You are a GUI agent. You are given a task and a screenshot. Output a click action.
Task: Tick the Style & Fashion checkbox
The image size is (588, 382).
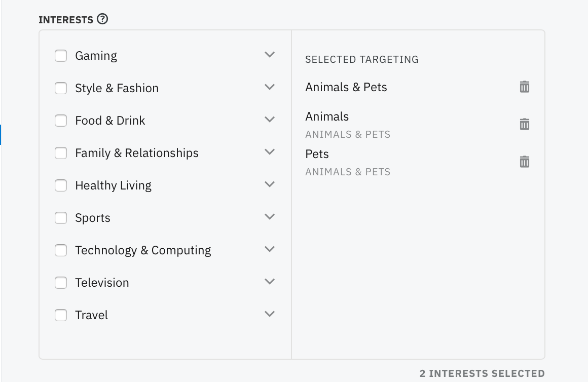pyautogui.click(x=61, y=88)
